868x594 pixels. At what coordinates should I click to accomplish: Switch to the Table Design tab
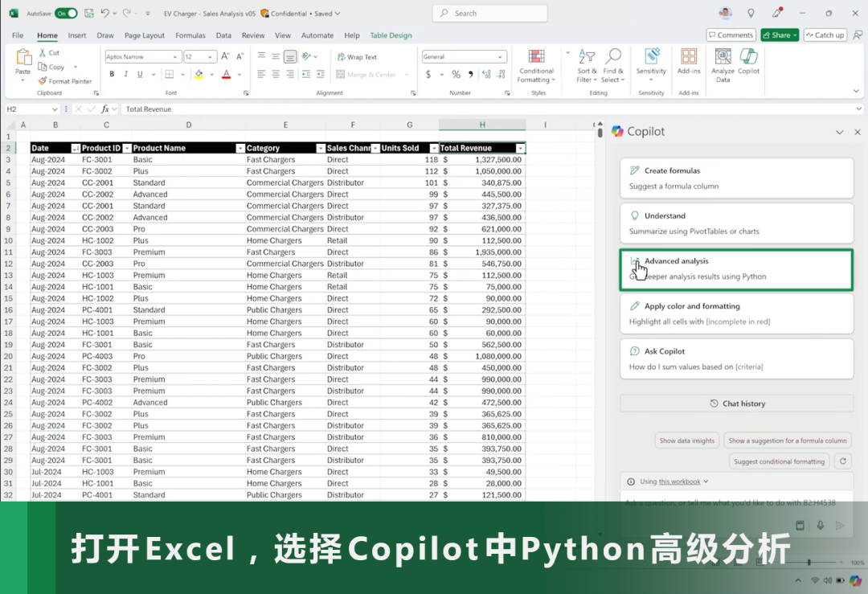pos(391,35)
